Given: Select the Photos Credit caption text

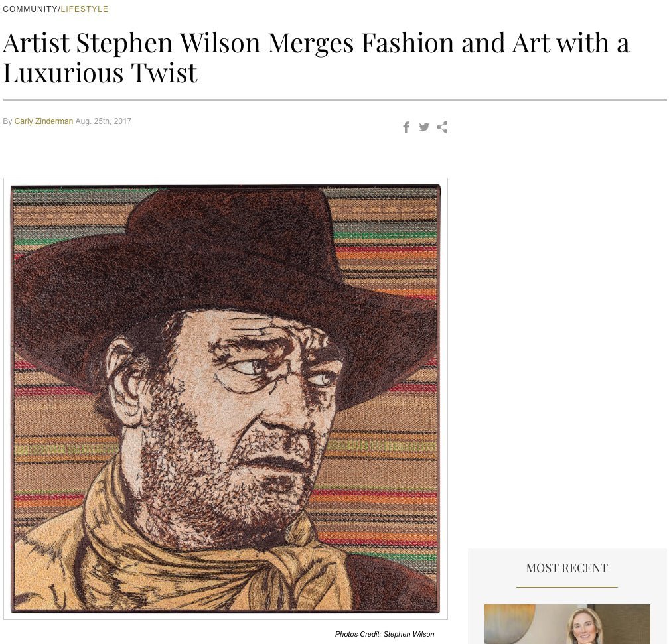Looking at the screenshot, I should click(x=384, y=635).
